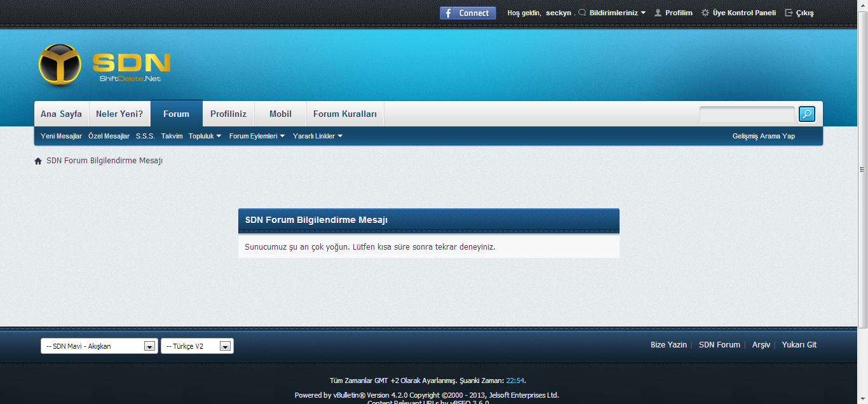The image size is (868, 404).
Task: Open the Mobil tab
Action: point(280,114)
